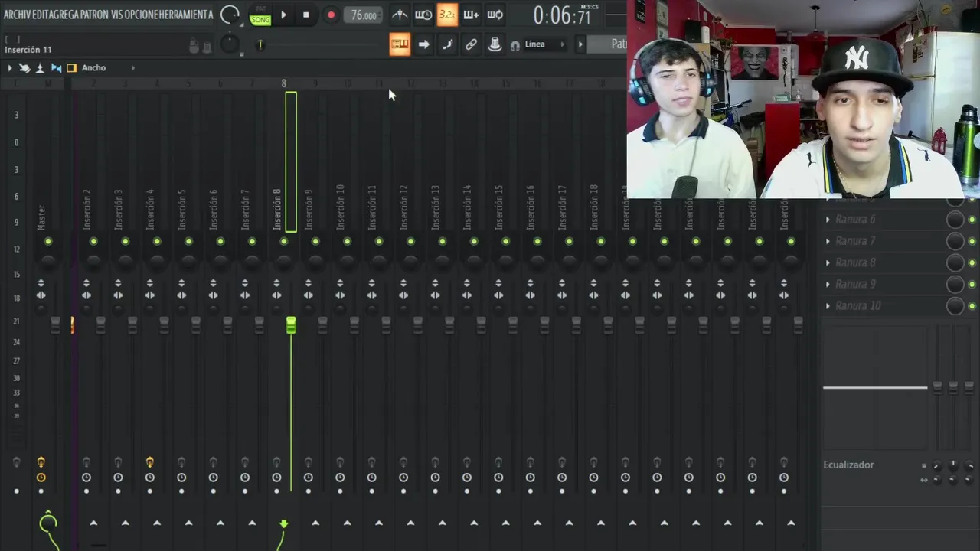Click the 76.000 tempo field

coord(364,15)
